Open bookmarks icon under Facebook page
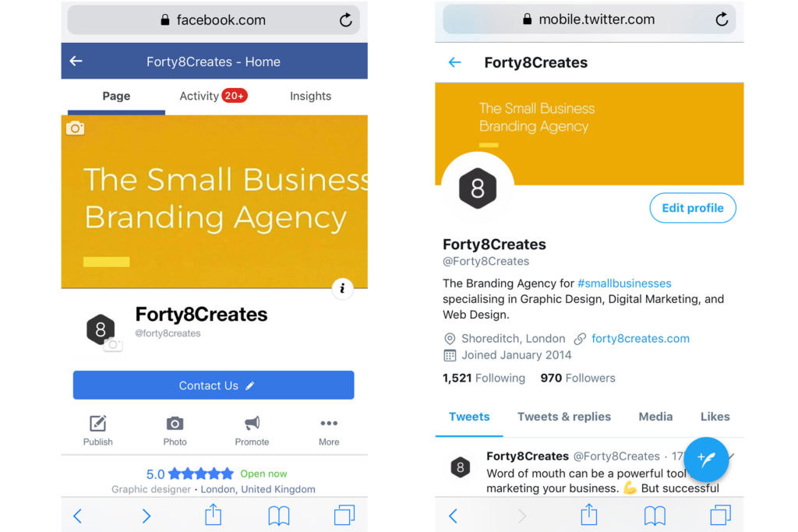798x532 pixels. tap(279, 516)
